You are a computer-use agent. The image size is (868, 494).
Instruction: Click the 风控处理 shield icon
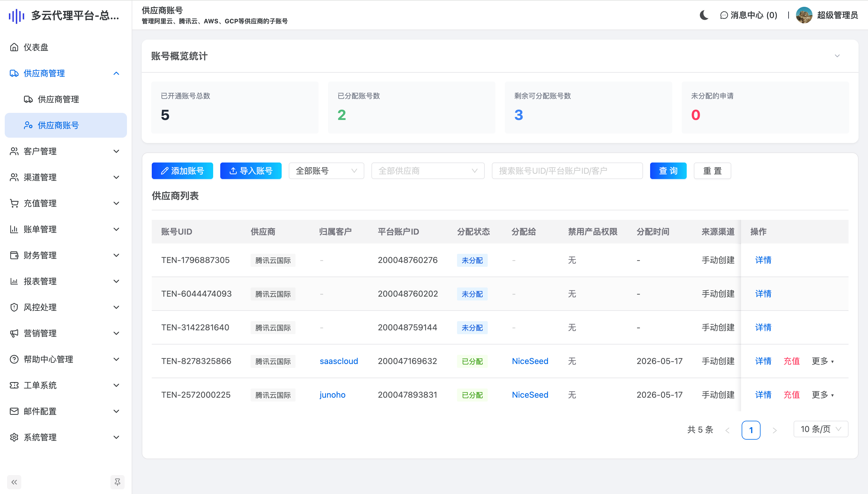pyautogui.click(x=14, y=307)
